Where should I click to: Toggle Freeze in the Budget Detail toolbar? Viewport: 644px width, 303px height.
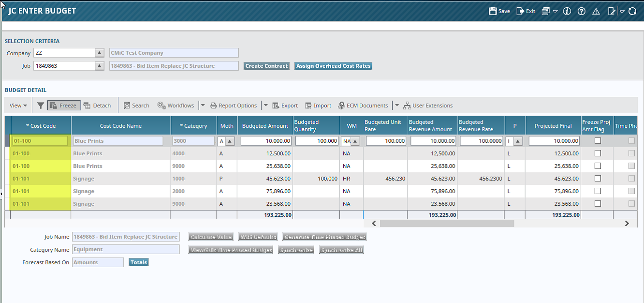(x=63, y=105)
